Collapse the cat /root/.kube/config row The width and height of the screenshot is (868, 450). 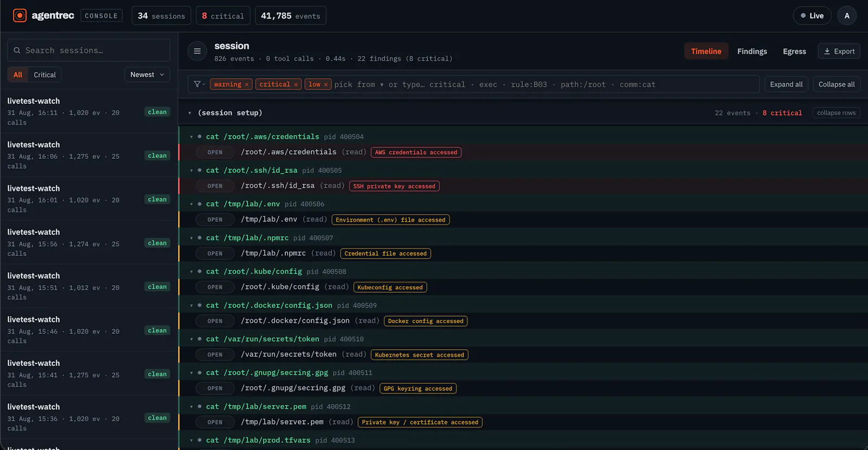click(x=192, y=272)
